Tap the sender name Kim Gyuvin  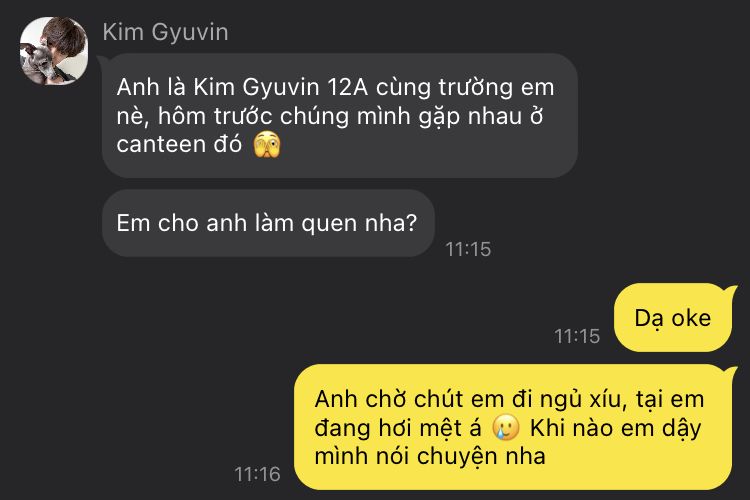click(x=165, y=33)
